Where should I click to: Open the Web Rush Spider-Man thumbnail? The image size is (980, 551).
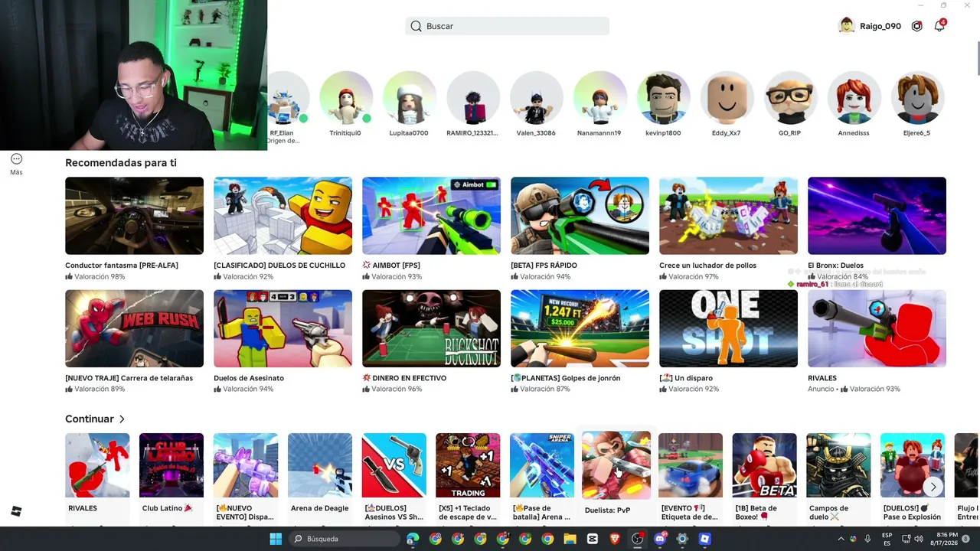click(x=134, y=328)
